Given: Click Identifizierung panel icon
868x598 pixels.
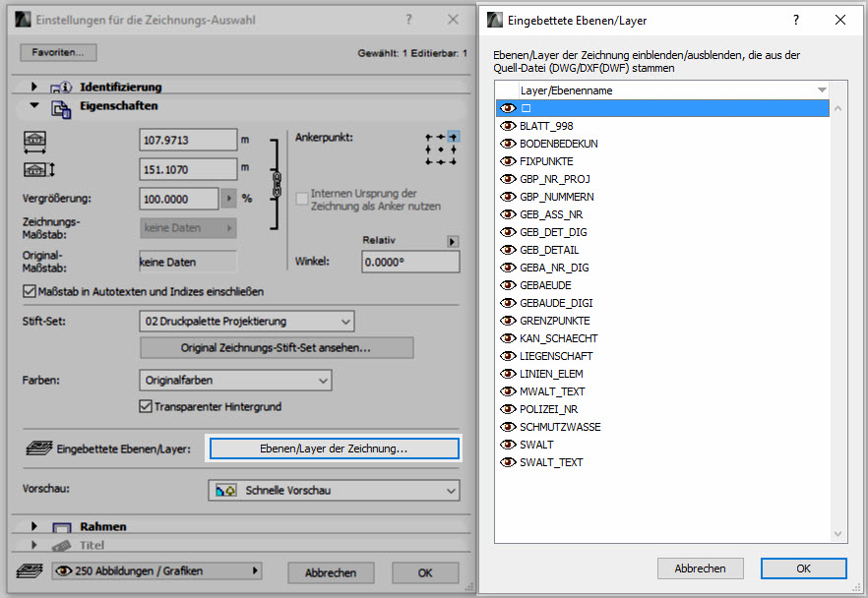Looking at the screenshot, I should pos(61,88).
